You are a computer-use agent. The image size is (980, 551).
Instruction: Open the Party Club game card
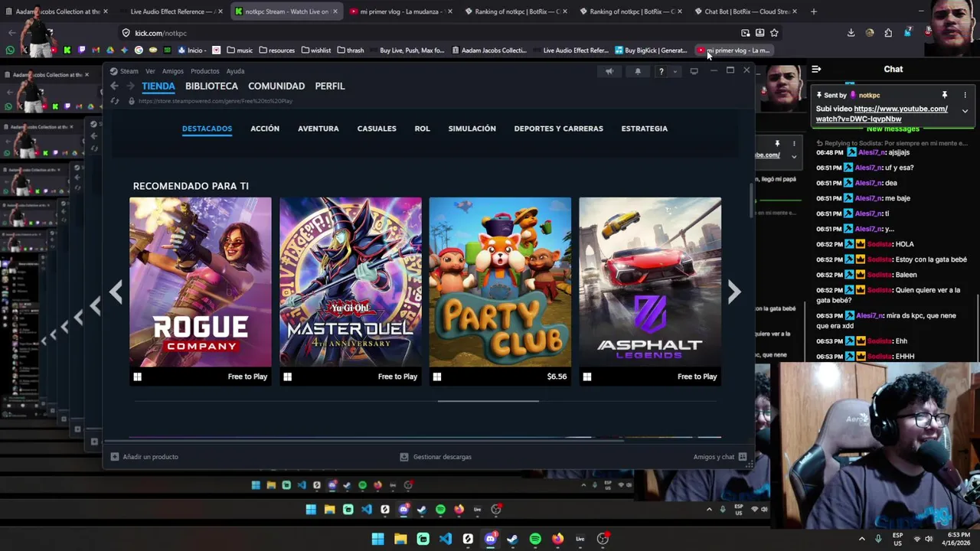click(x=500, y=291)
